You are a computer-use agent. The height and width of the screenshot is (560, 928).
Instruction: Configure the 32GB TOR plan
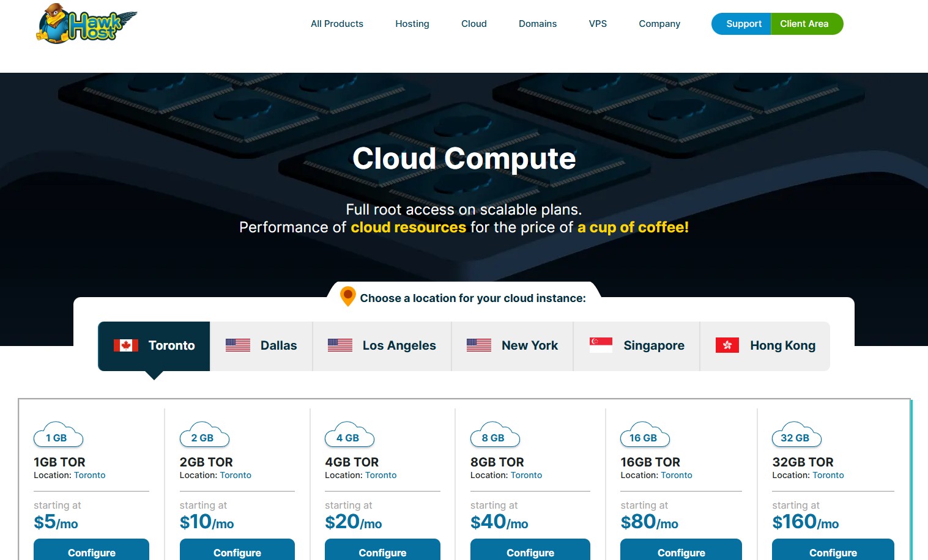[x=833, y=550]
